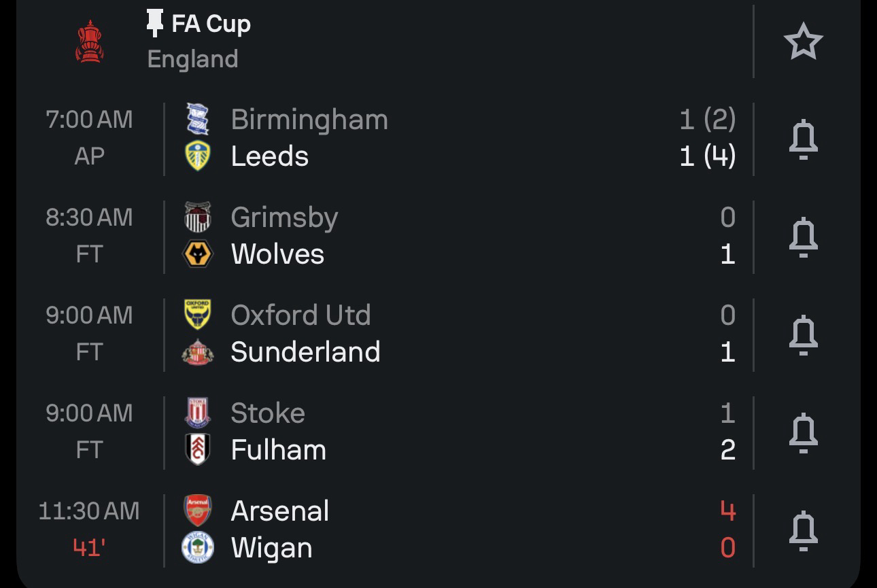
Task: Tap the pin icon beside FA Cup
Action: click(155, 24)
